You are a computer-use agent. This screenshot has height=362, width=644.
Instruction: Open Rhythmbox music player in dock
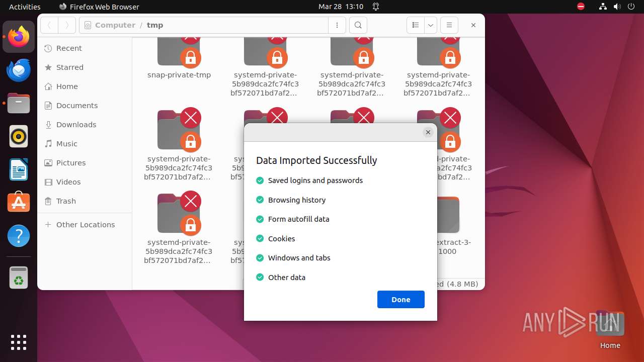pos(19,136)
